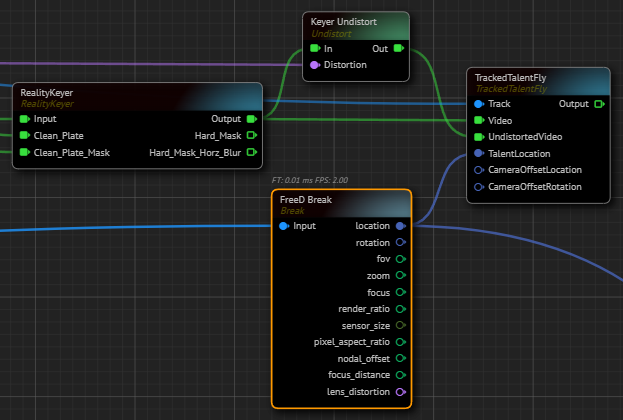Select the RealityKeyer node header
The height and width of the screenshot is (420, 623).
coord(47,93)
